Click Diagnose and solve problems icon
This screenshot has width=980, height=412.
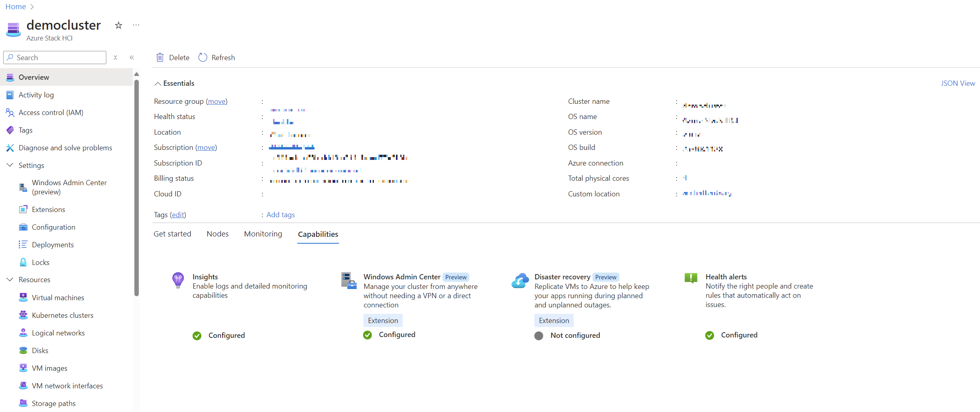tap(10, 148)
